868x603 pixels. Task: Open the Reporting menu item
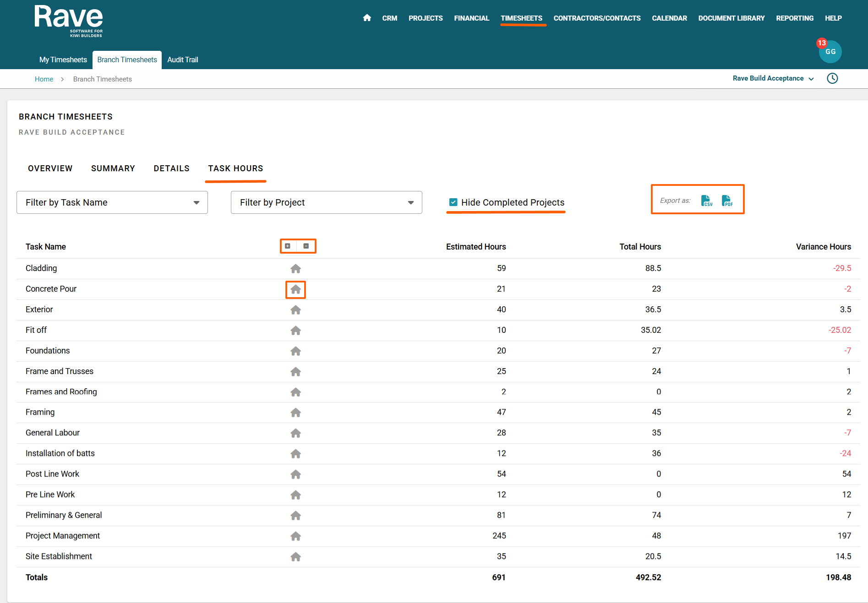point(794,18)
